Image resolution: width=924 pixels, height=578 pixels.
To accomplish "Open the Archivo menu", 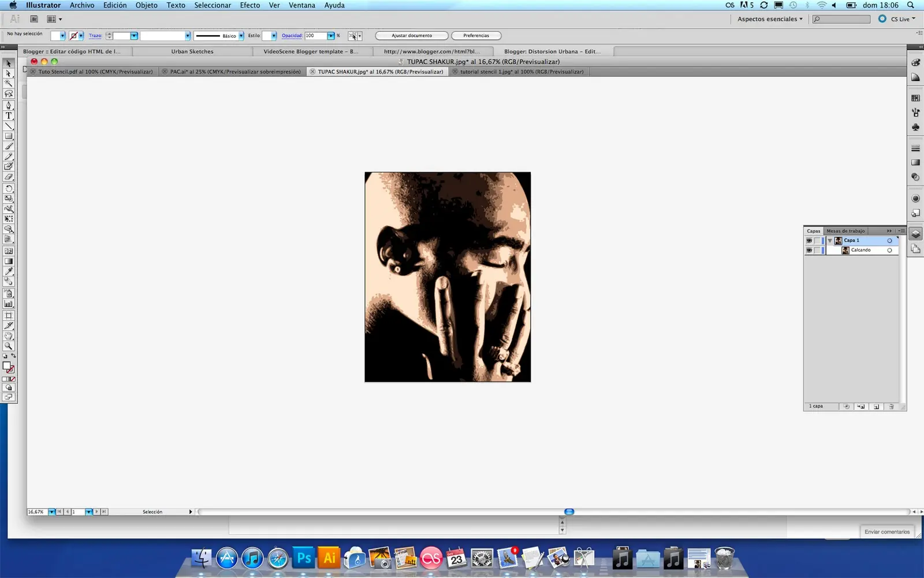I will pyautogui.click(x=82, y=5).
